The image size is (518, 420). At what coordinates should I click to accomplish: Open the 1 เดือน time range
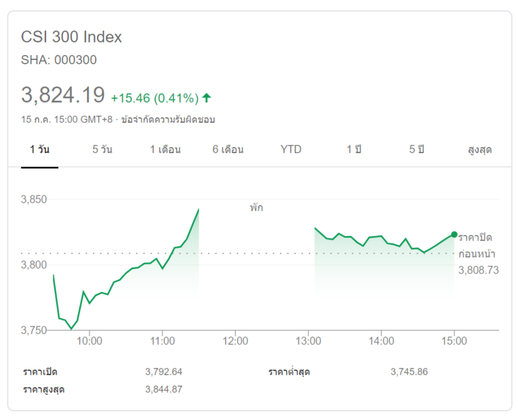point(165,150)
